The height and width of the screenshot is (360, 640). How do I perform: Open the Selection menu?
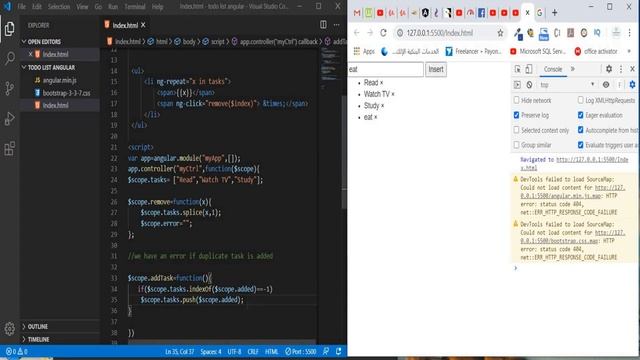(x=59, y=7)
